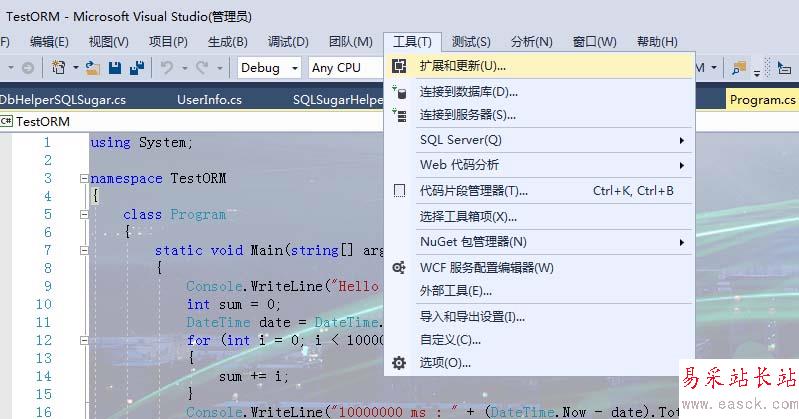Open the New Project dropdown arrow
This screenshot has width=799, height=419.
click(75, 67)
